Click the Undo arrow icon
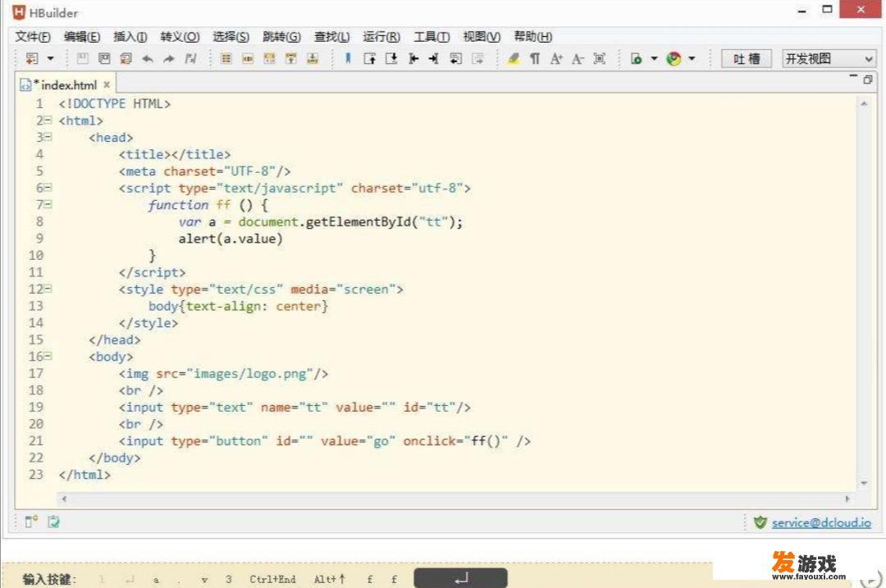 point(148,58)
